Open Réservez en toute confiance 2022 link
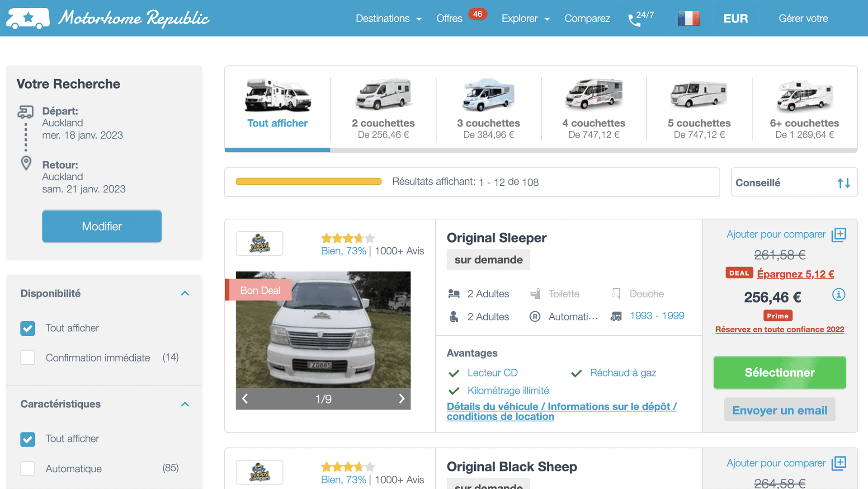868x489 pixels. pos(780,329)
